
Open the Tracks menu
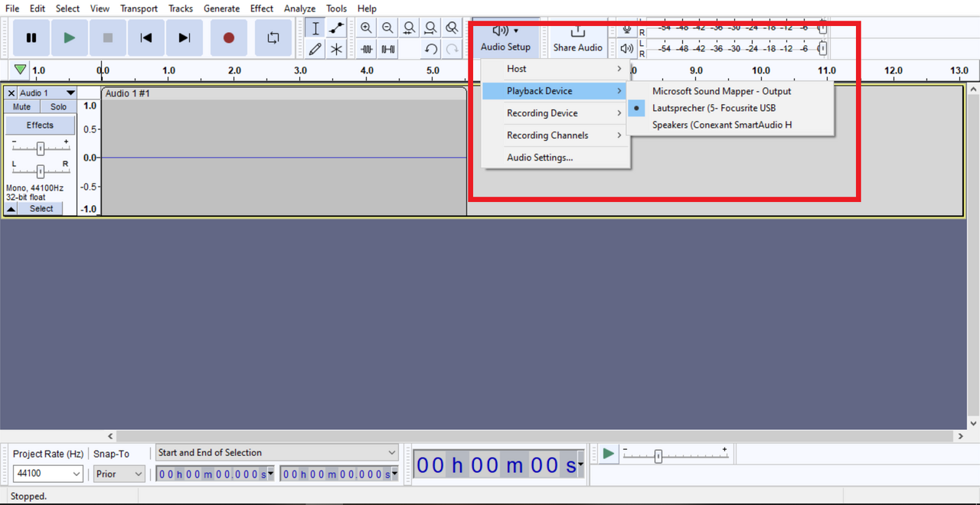pos(181,8)
